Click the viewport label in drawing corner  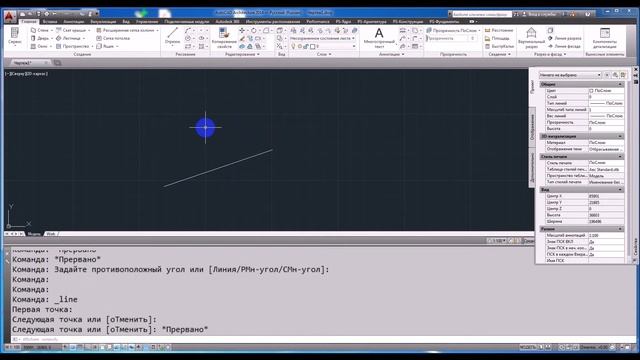pos(27,74)
